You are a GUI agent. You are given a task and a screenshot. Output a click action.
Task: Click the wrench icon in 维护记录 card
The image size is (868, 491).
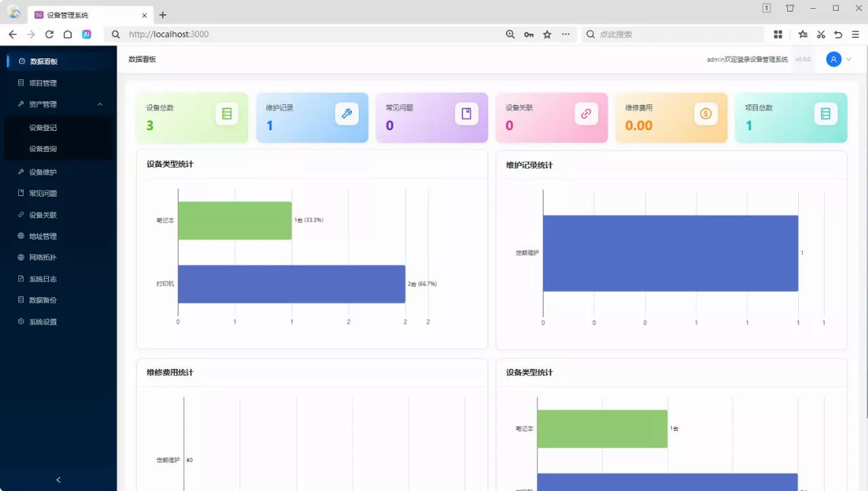click(347, 114)
